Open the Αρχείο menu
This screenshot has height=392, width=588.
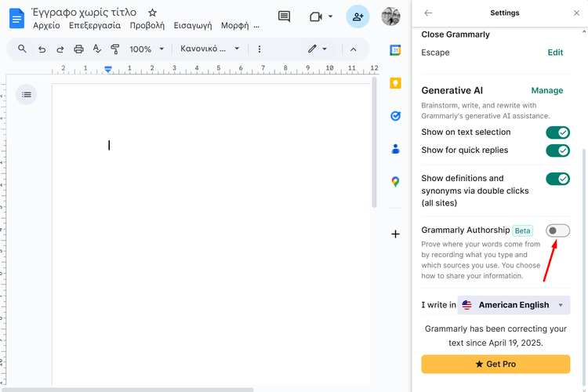coord(46,26)
